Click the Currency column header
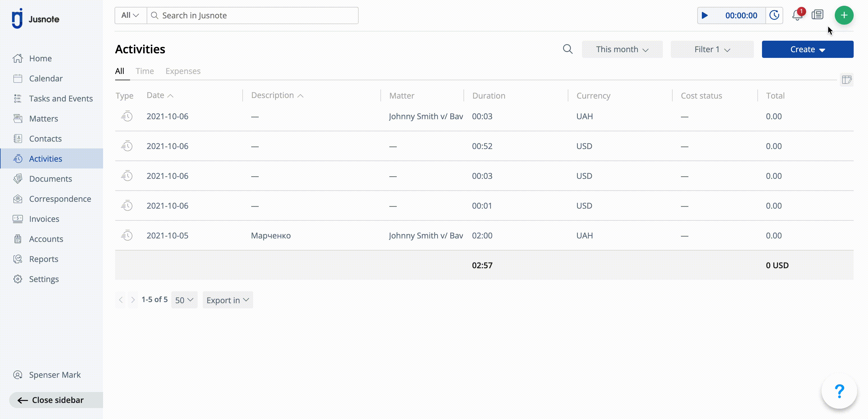Screen dimensions: 868x419 click(593, 96)
